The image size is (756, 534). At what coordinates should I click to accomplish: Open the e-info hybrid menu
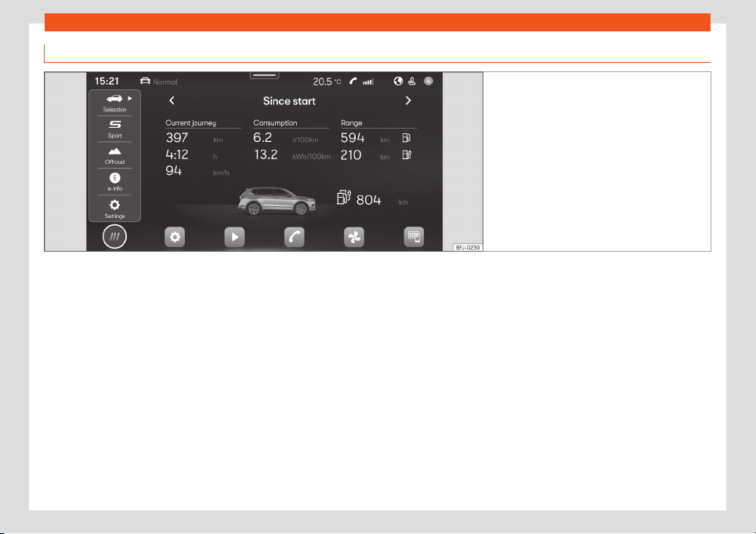point(114,182)
